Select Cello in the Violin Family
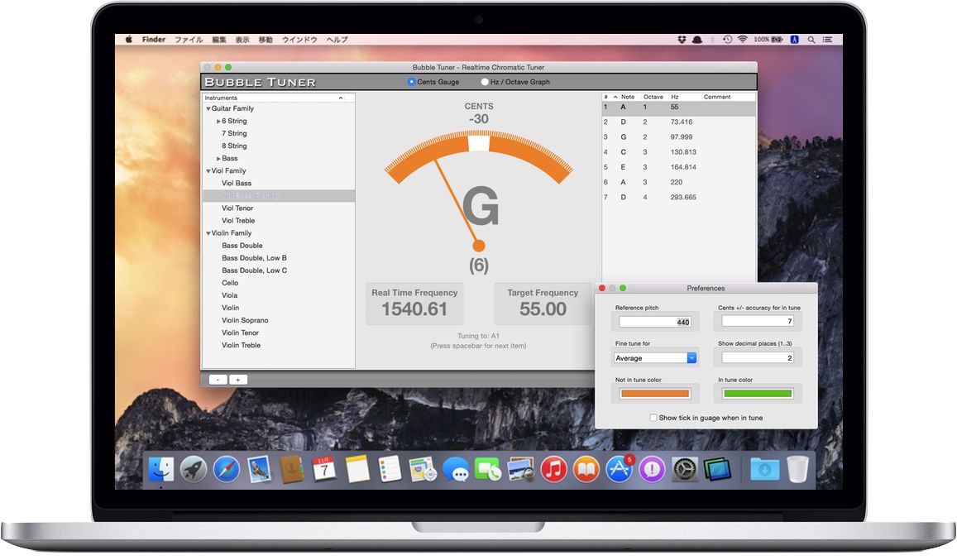Image resolution: width=957 pixels, height=560 pixels. [278, 284]
